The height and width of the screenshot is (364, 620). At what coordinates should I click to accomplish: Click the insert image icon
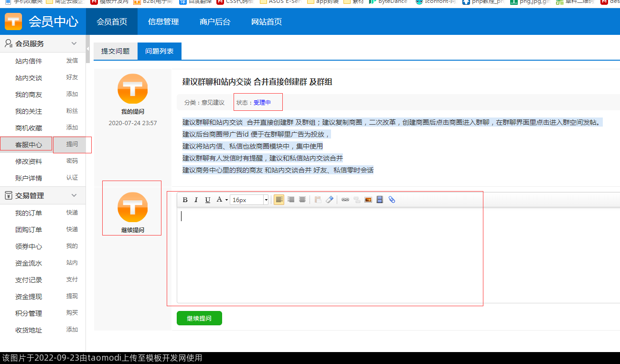pos(368,200)
